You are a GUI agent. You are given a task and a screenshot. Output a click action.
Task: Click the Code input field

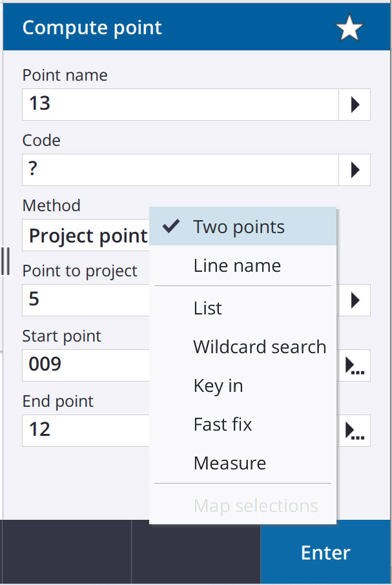click(181, 170)
